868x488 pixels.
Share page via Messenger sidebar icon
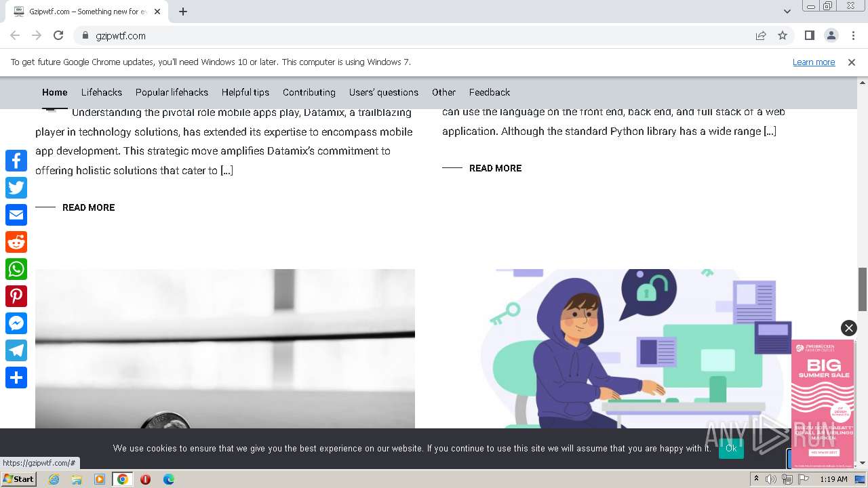16,323
